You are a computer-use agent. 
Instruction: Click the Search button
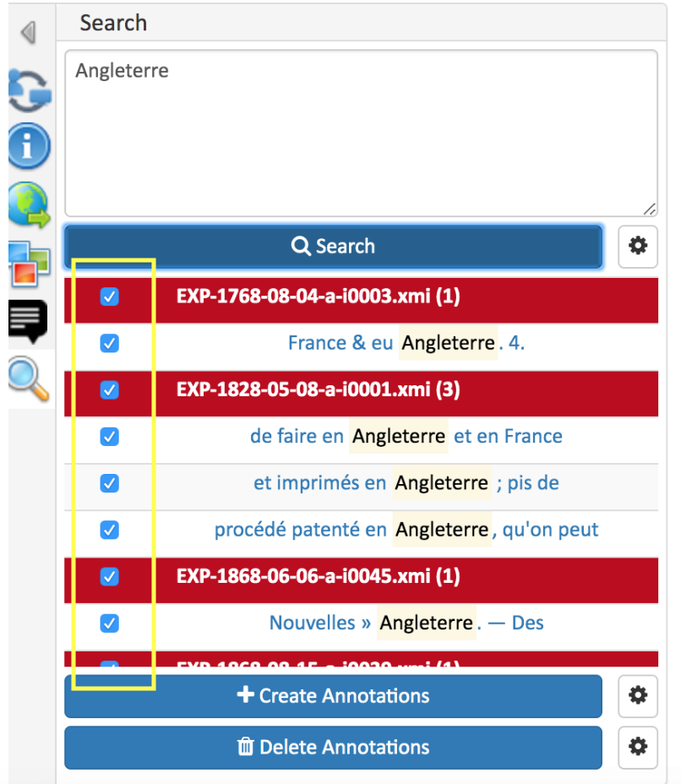click(x=333, y=246)
